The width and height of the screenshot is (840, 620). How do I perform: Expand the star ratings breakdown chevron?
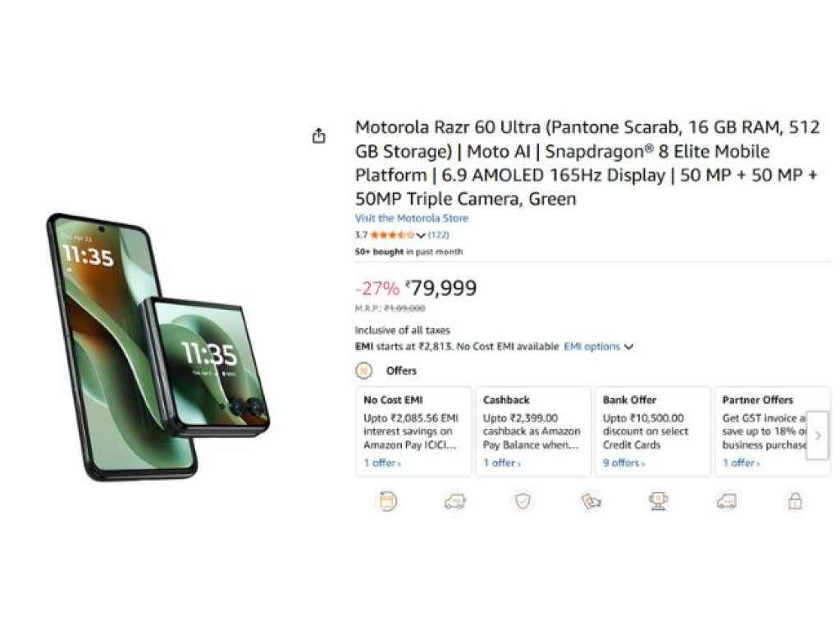pos(421,235)
